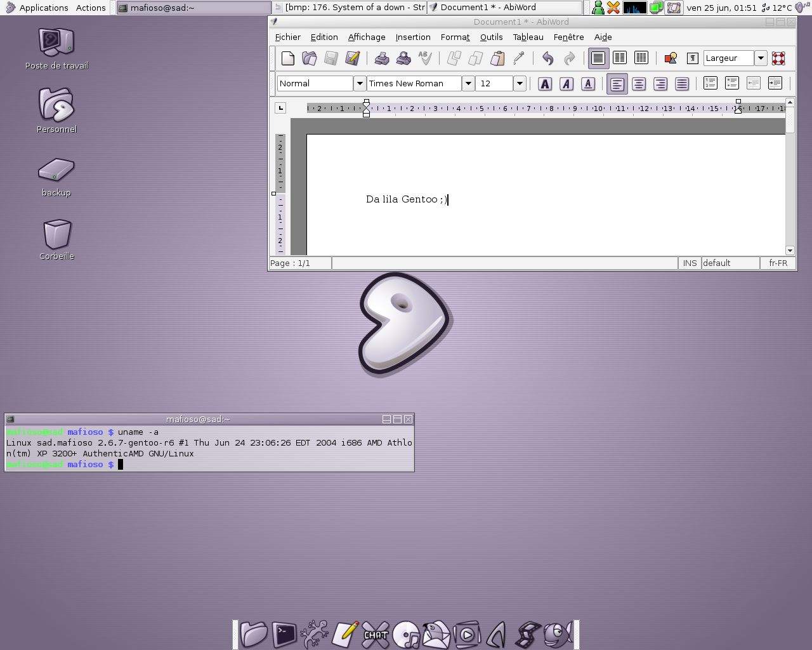Open print preview in AbiWord toolbar
Viewport: 812px width, 650px height.
pos(403,58)
